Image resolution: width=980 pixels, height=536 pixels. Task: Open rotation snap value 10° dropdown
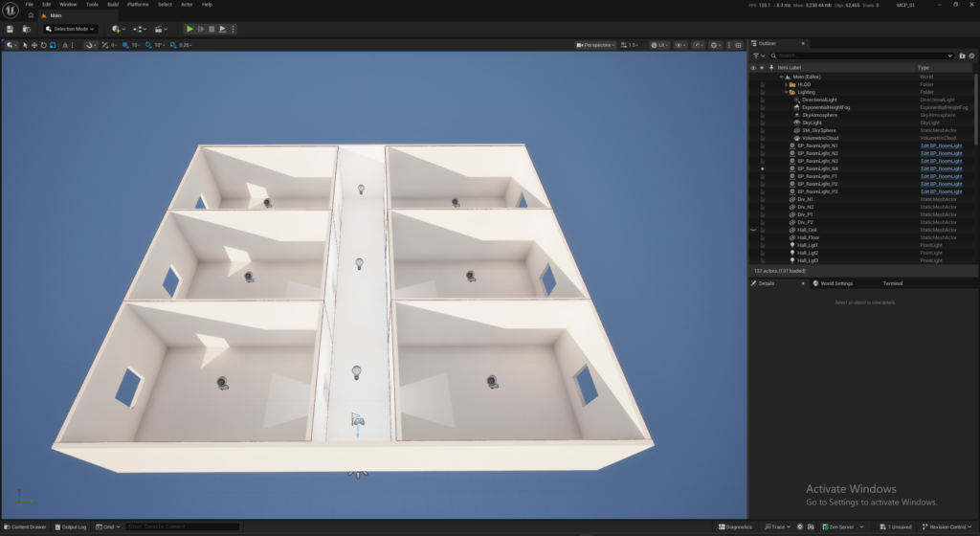click(160, 45)
